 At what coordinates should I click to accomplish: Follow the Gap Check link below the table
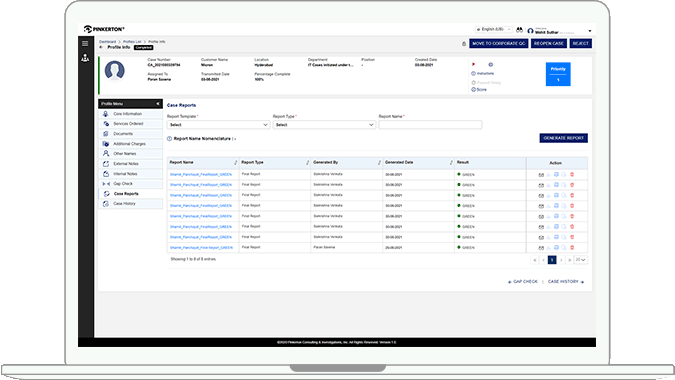coord(523,282)
